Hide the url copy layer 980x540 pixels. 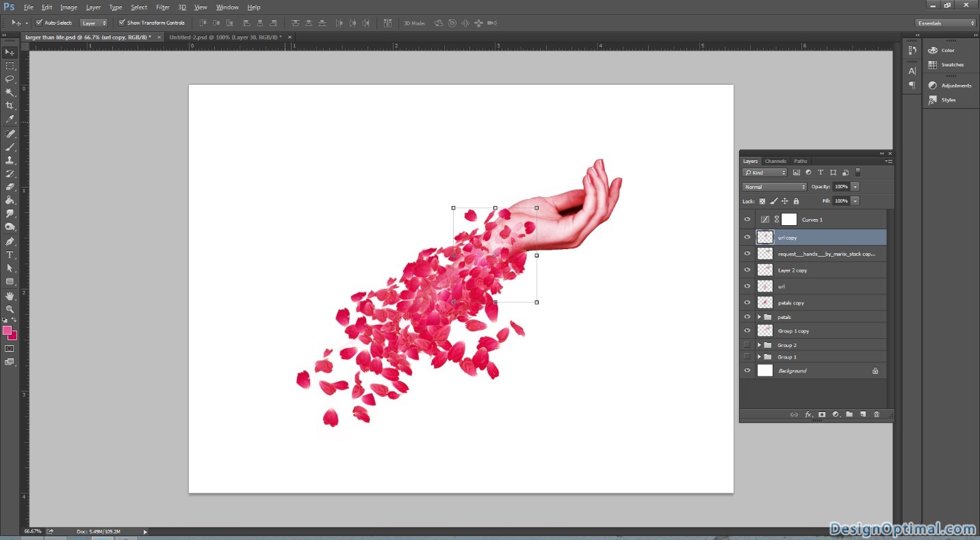pyautogui.click(x=747, y=237)
